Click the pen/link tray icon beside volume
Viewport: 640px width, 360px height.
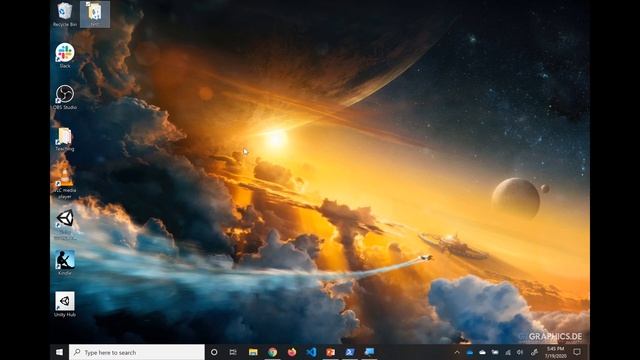click(x=534, y=352)
